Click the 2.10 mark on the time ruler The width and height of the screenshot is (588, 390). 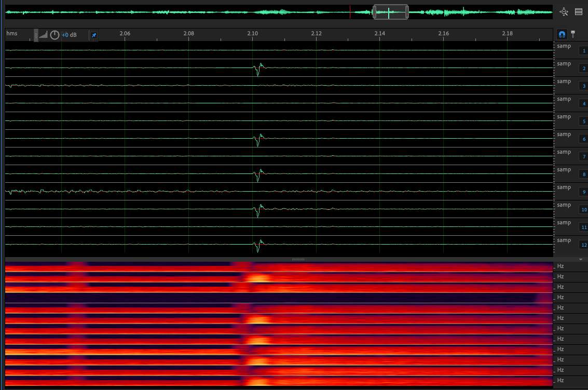pos(253,34)
